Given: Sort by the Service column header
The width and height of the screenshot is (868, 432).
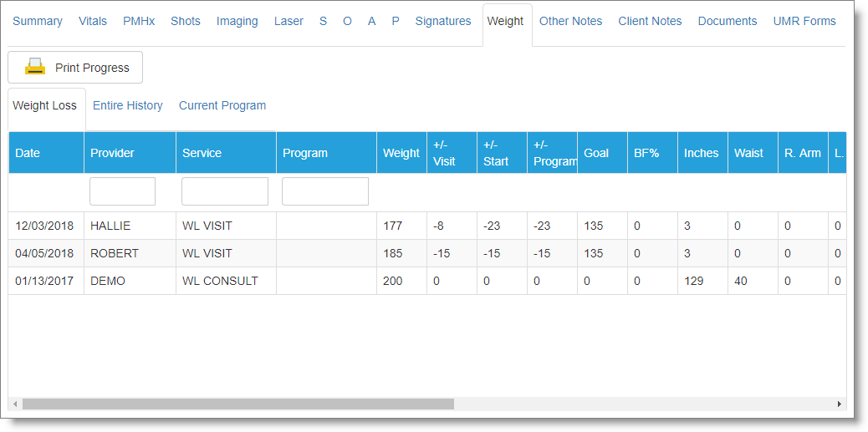Looking at the screenshot, I should tap(227, 153).
